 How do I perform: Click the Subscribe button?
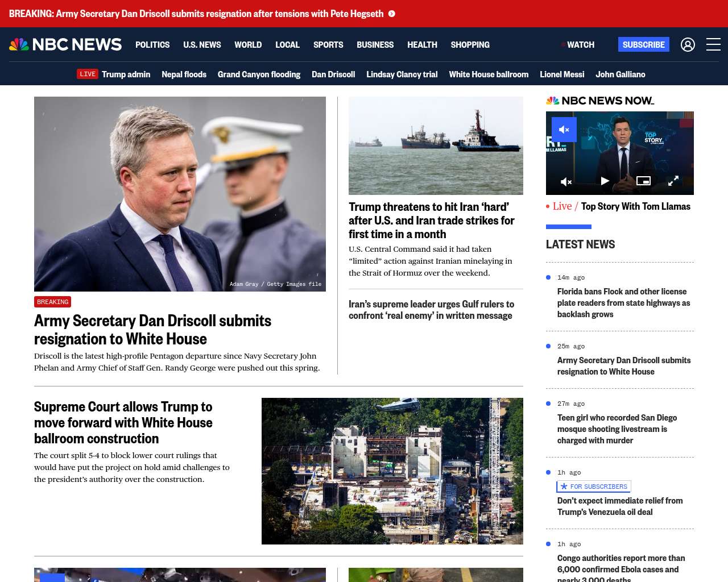[x=644, y=44]
